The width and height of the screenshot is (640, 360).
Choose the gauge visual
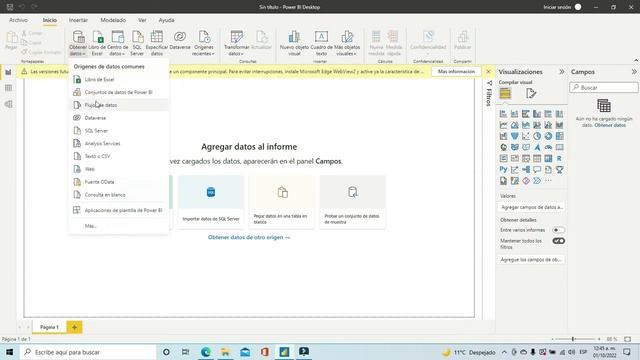click(x=548, y=147)
